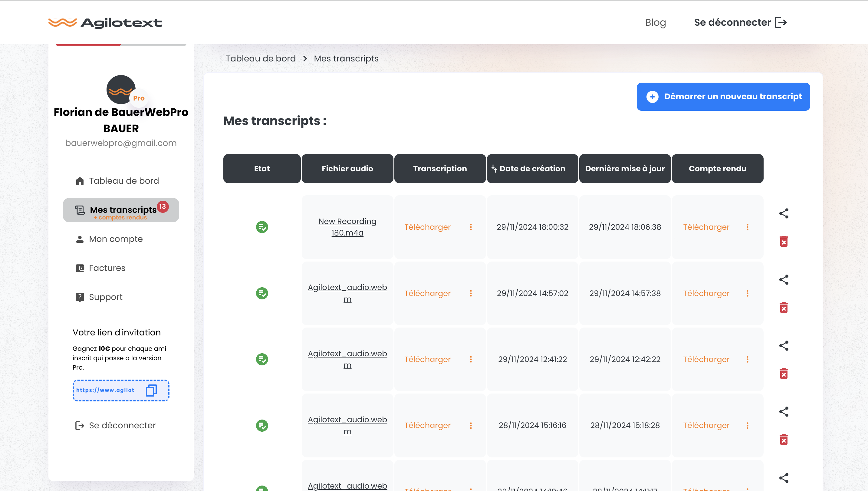
Task: Click the Transcription column header
Action: pyautogui.click(x=440, y=169)
